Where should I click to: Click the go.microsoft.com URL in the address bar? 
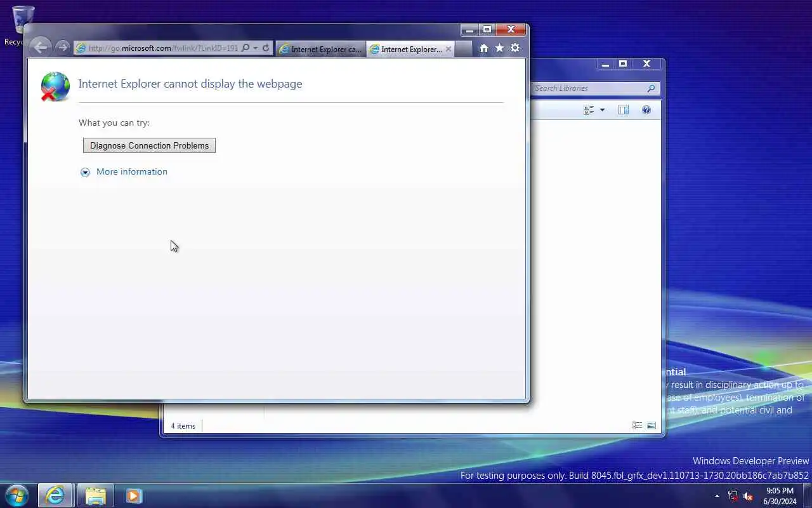(163, 48)
